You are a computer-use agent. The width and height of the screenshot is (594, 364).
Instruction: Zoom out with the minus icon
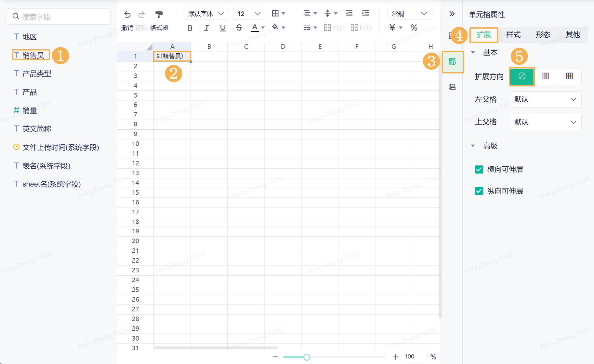275,357
